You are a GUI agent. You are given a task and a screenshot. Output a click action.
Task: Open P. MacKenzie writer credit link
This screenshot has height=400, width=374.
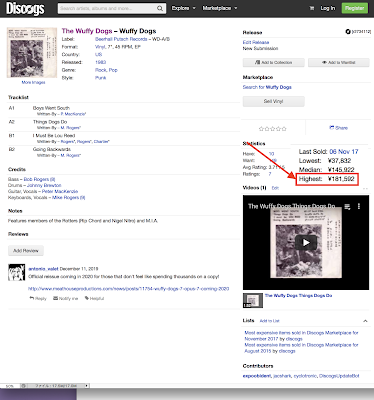73,114
